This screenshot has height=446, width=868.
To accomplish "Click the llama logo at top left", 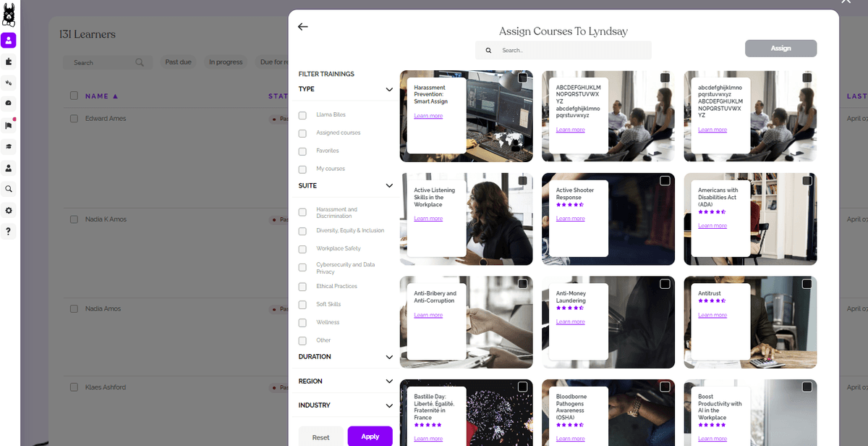I will 9,14.
